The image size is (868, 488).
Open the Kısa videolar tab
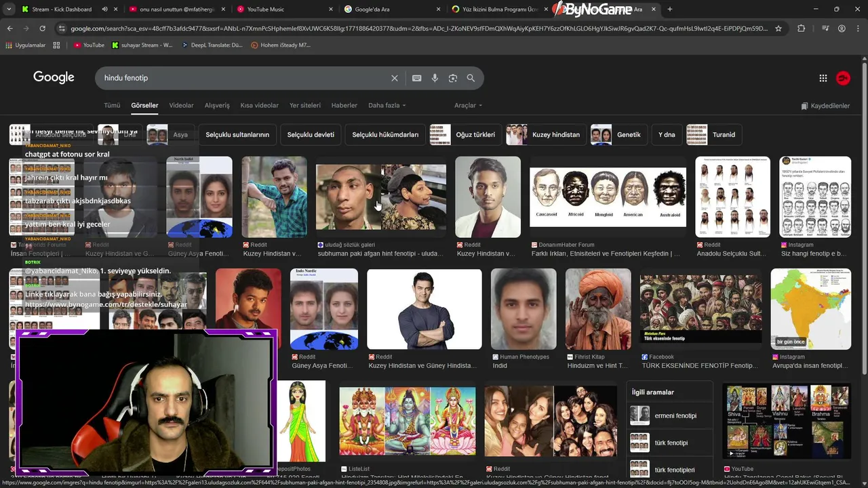pyautogui.click(x=259, y=106)
